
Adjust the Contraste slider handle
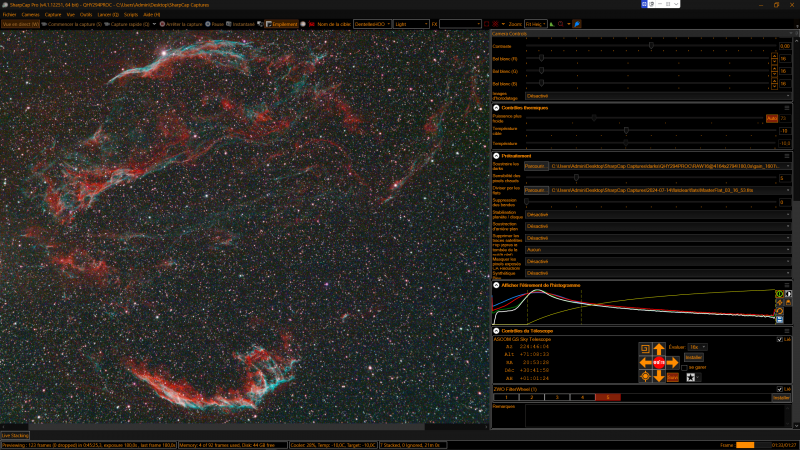(x=651, y=46)
